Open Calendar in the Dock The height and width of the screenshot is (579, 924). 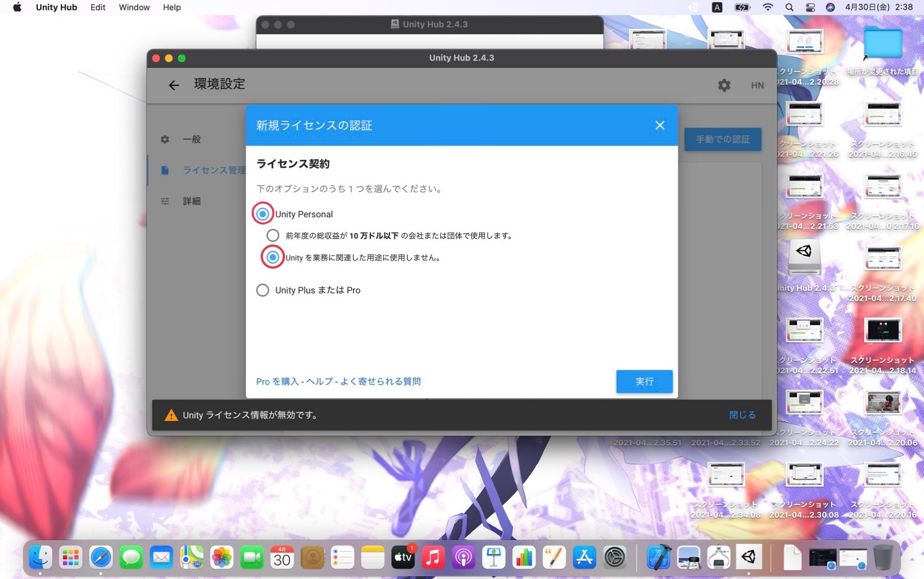[282, 557]
